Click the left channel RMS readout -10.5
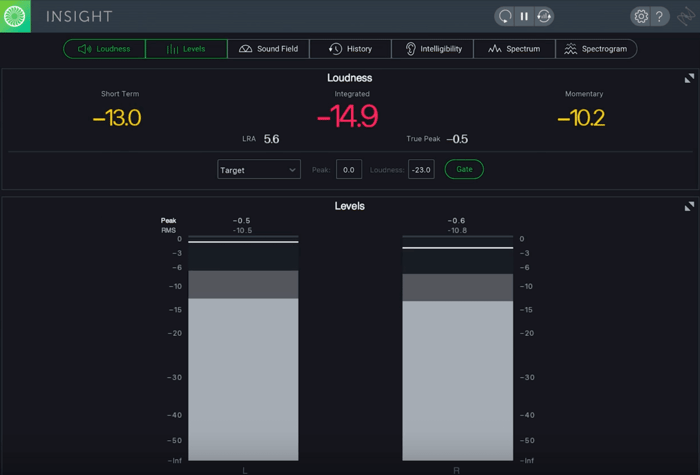This screenshot has width=700, height=475. point(242,230)
